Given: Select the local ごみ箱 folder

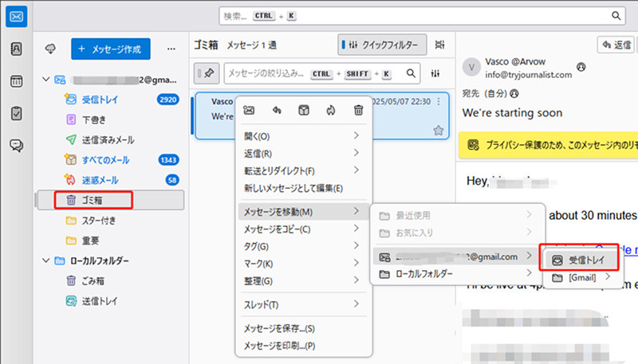Looking at the screenshot, I should point(110,280).
